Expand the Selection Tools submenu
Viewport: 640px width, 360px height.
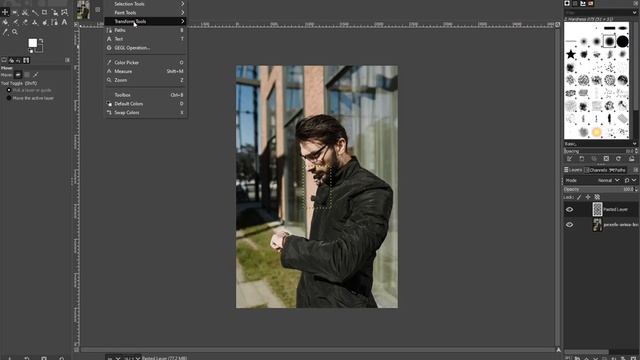(x=146, y=4)
